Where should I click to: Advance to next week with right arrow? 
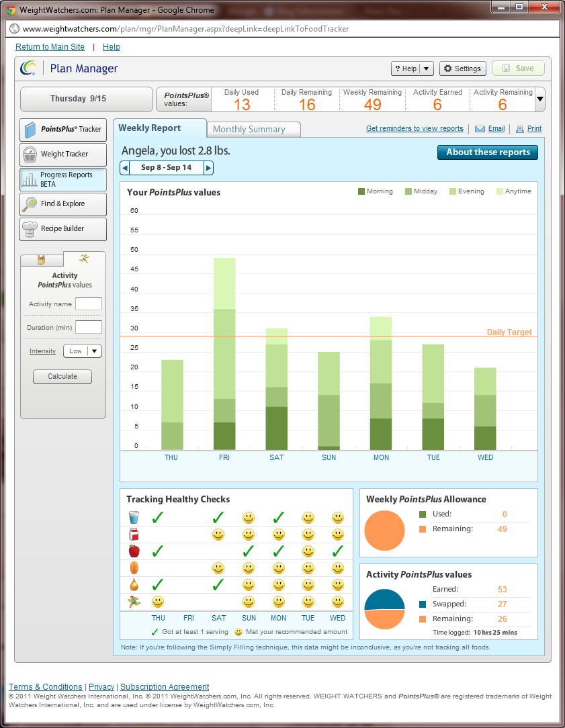pos(208,168)
